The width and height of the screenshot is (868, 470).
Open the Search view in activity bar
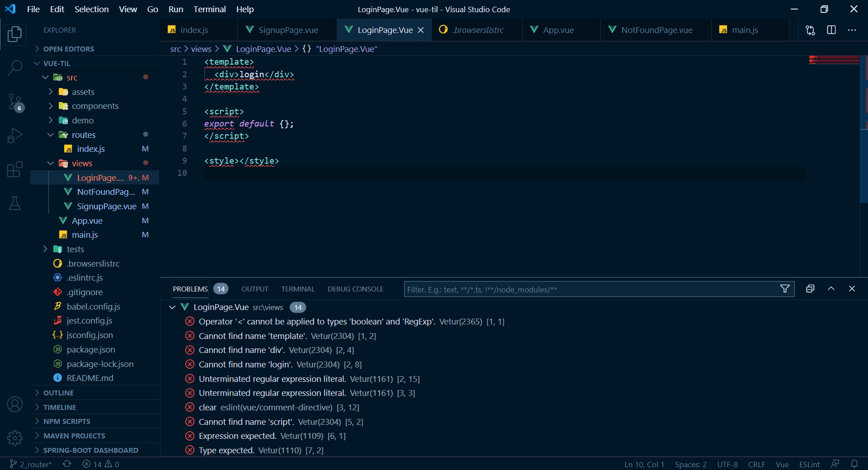(x=15, y=68)
